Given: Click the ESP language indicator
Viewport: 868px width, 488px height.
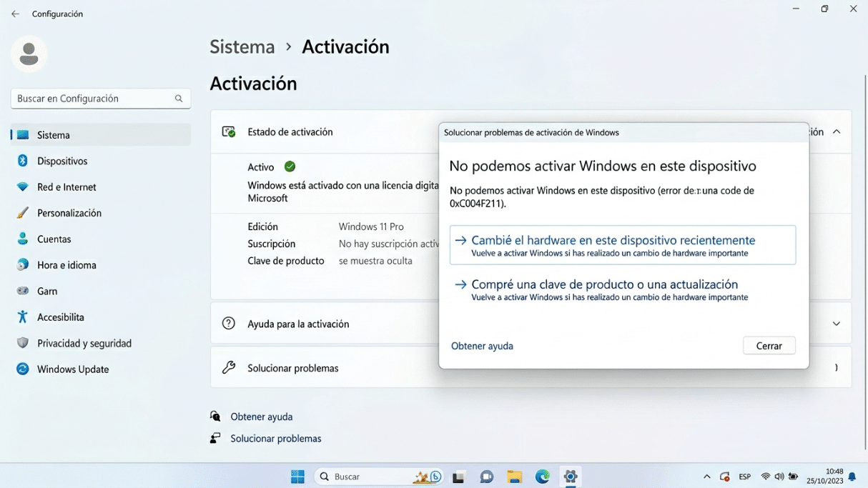Looking at the screenshot, I should (x=744, y=477).
